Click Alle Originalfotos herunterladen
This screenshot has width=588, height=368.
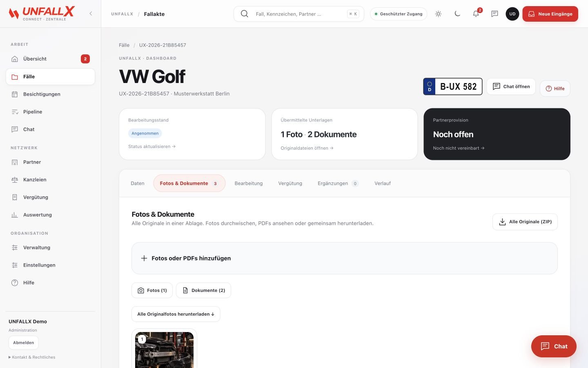click(x=176, y=314)
